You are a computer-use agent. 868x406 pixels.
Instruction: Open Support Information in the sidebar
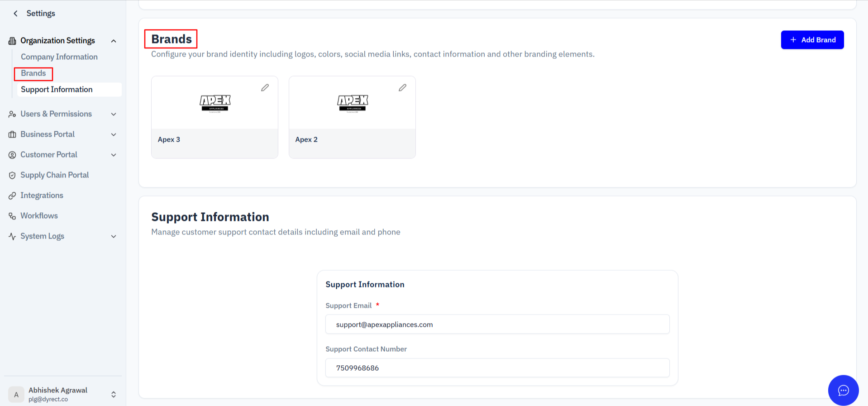pos(57,90)
